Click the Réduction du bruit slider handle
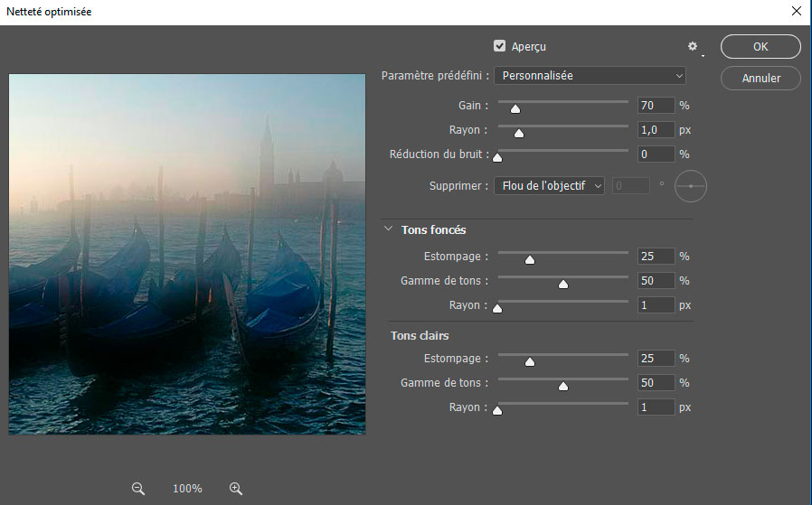Screen dimensions: 812x505 coord(496,158)
